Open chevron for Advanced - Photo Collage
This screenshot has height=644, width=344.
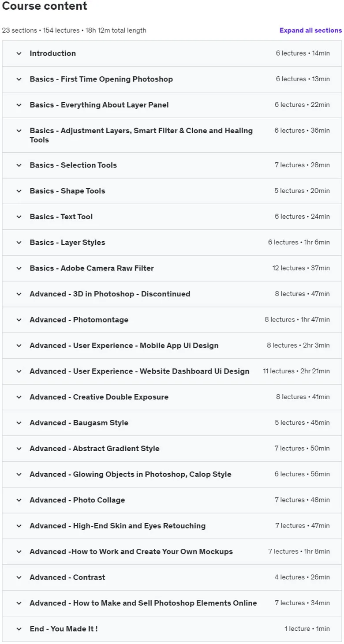pyautogui.click(x=19, y=500)
